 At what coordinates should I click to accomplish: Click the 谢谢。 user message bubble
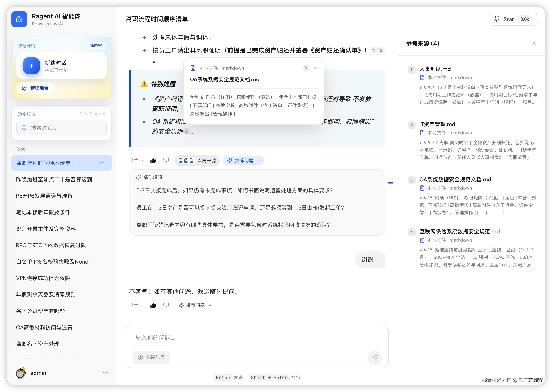click(370, 259)
